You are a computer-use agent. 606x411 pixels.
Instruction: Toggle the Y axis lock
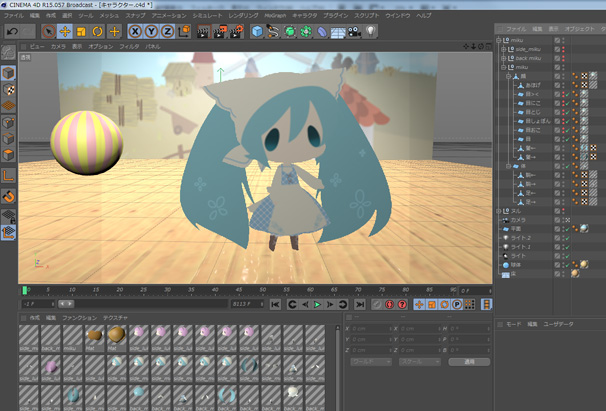pos(151,31)
